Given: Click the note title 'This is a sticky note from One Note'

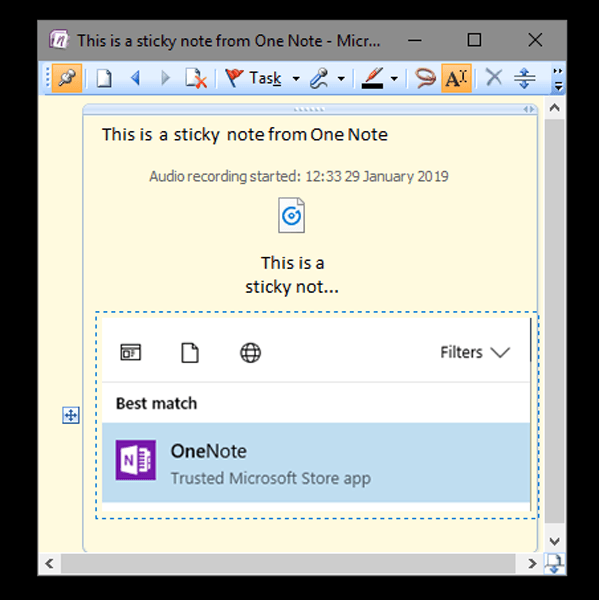Looking at the screenshot, I should point(245,135).
